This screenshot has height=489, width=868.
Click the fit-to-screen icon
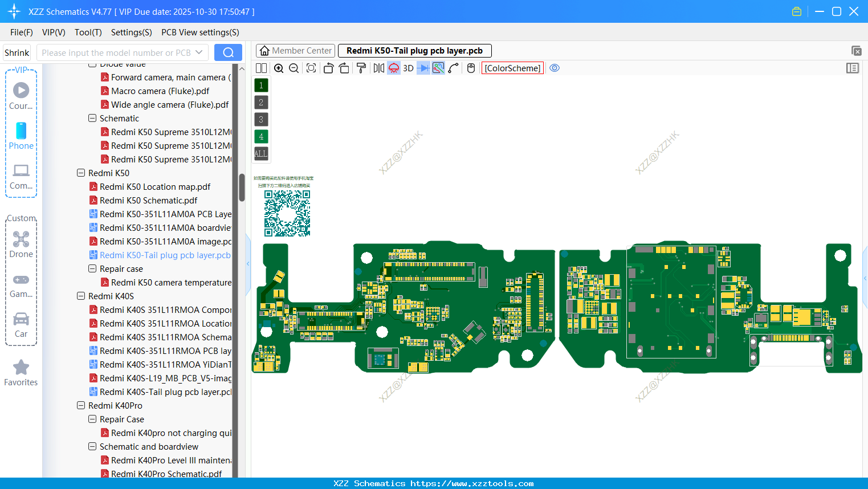(x=311, y=68)
